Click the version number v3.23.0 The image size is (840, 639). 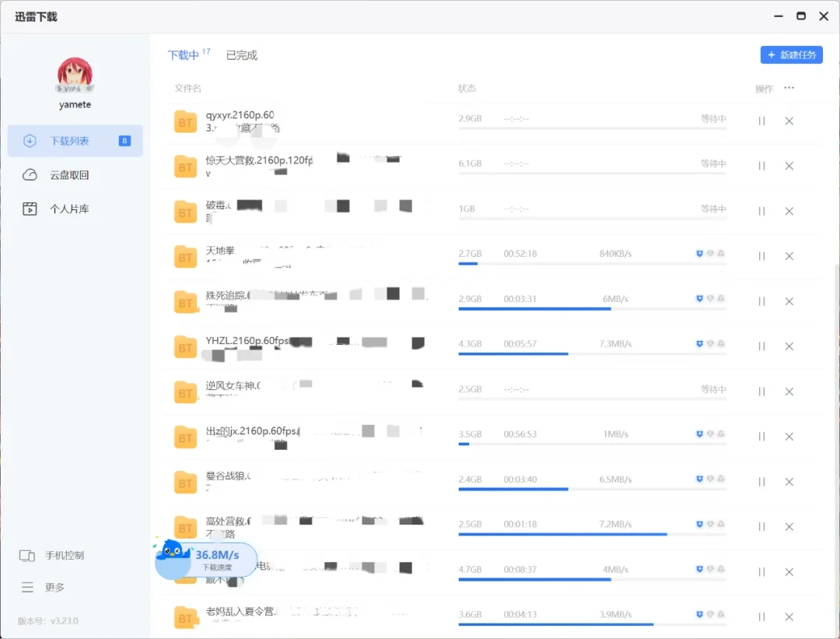(65, 621)
